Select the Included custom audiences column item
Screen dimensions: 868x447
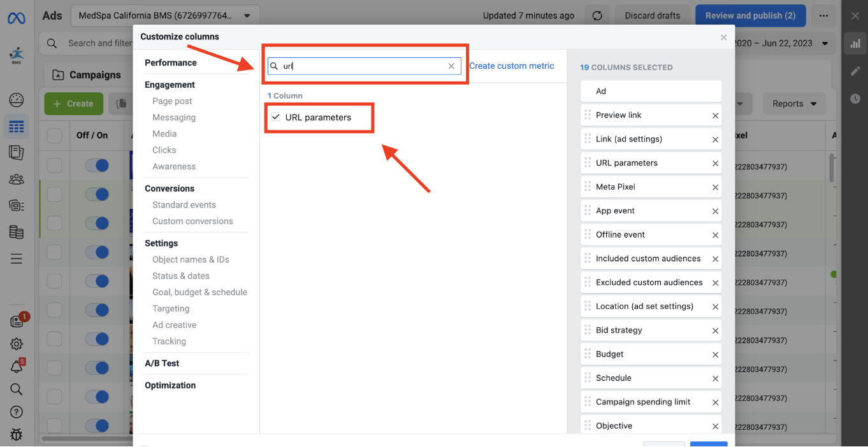click(651, 259)
